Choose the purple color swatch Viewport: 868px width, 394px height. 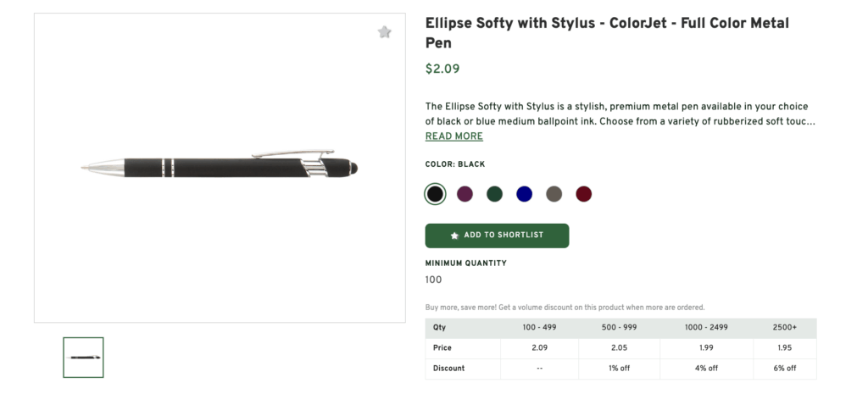tap(465, 194)
